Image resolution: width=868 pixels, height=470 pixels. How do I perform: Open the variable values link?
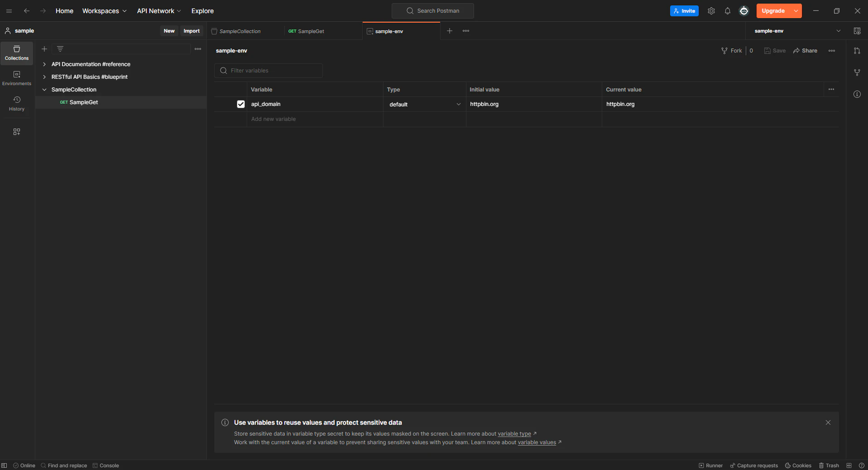pos(537,442)
